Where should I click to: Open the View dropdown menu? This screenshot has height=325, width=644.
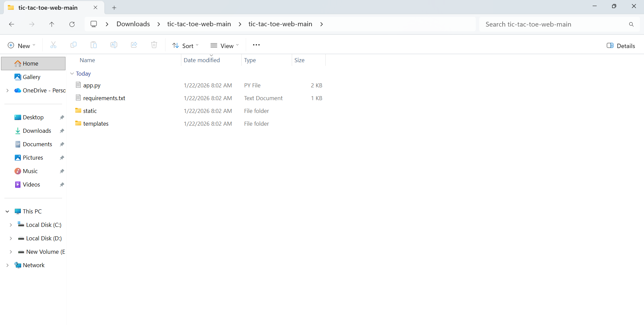224,46
